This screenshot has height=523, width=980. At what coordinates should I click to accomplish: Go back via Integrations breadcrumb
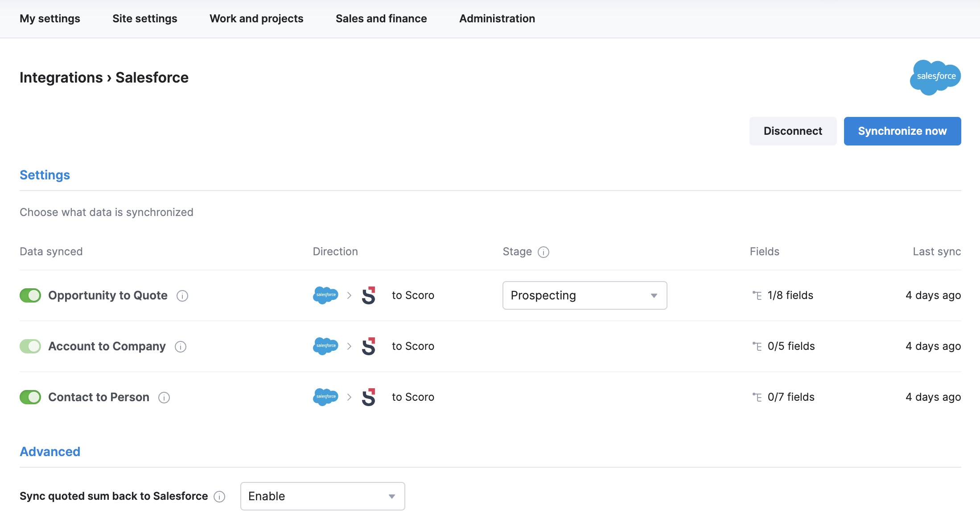point(61,78)
